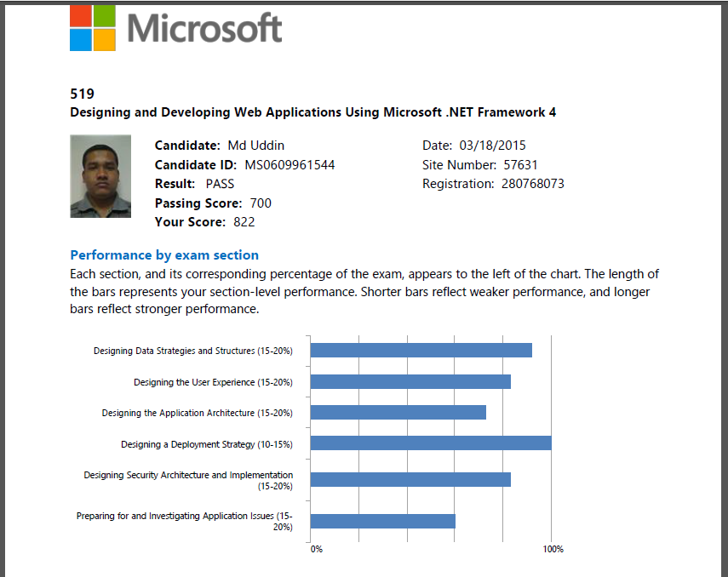Click the candidate photo thumbnail

click(x=100, y=176)
